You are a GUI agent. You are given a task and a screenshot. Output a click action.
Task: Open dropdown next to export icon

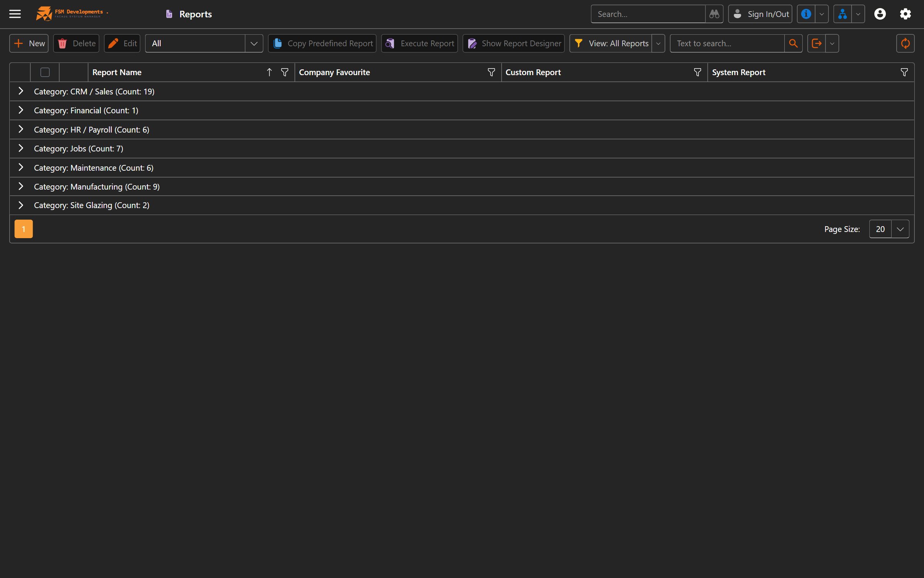pyautogui.click(x=832, y=44)
